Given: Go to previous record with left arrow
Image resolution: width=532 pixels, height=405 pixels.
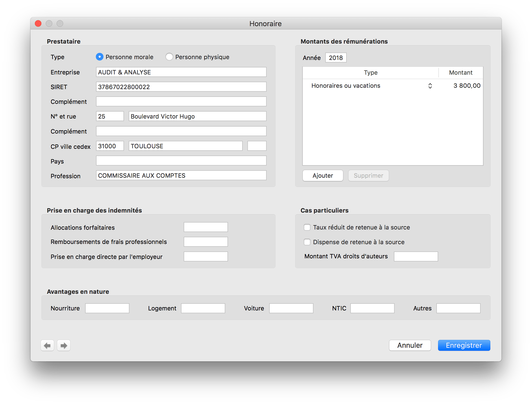Looking at the screenshot, I should pyautogui.click(x=47, y=346).
